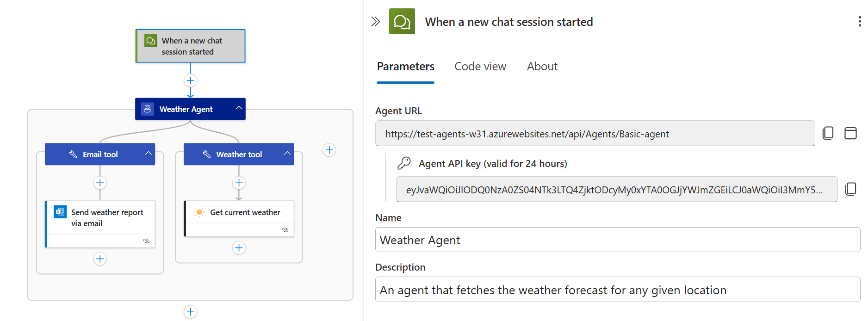Copy the Agent API key using its copy icon
The image size is (868, 321).
click(851, 189)
